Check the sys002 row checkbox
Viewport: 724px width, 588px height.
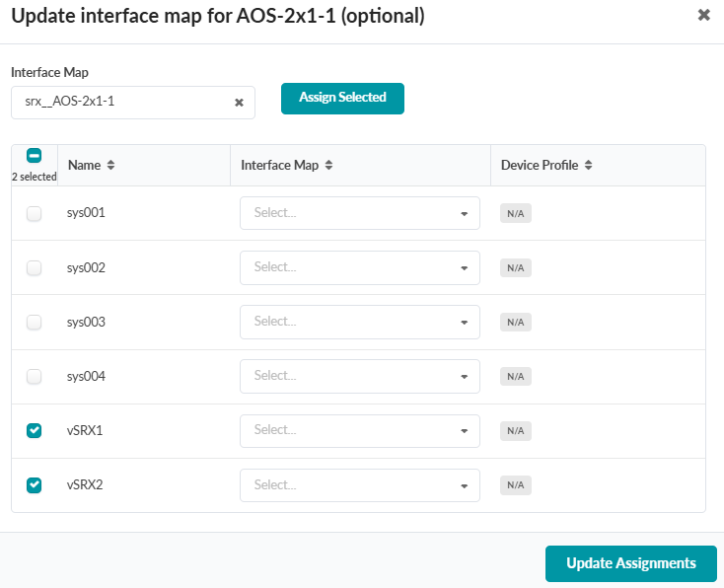click(x=35, y=267)
